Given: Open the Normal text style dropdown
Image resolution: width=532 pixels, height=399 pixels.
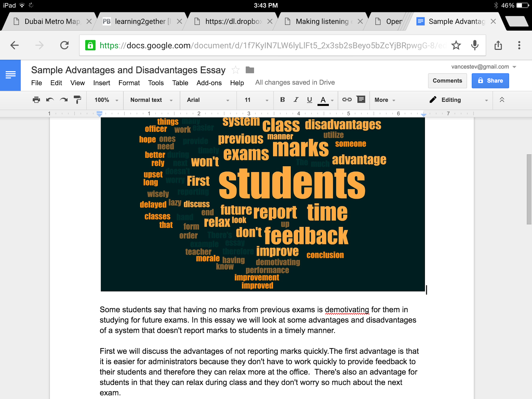Looking at the screenshot, I should pos(151,100).
